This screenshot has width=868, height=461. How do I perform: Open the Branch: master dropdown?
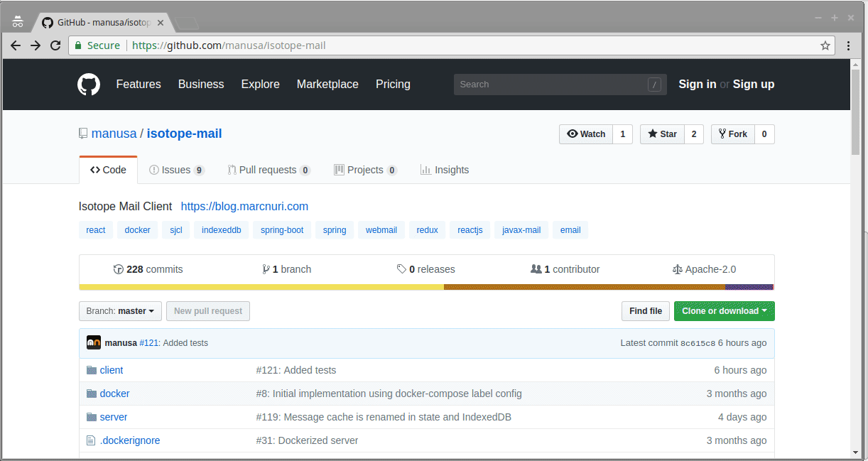coord(120,311)
